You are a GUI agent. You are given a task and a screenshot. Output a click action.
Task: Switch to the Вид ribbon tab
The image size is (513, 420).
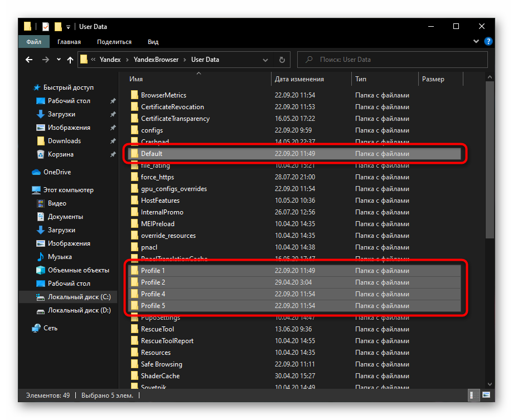tap(153, 42)
